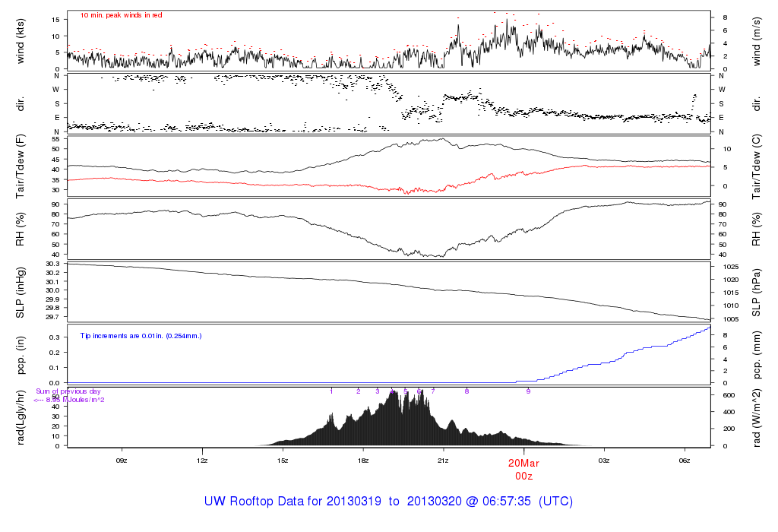Click the 'wind (kts)' axis title
This screenshot has height=532, width=778.
21,41
